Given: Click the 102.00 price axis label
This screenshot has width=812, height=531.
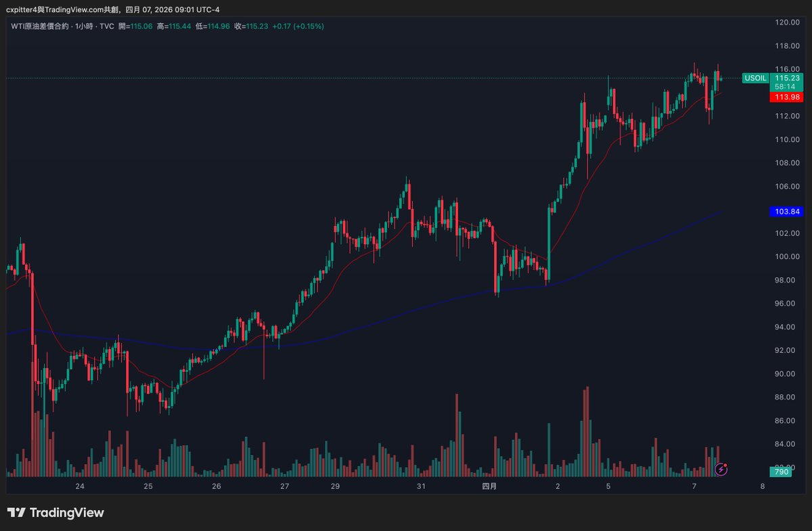Looking at the screenshot, I should (x=788, y=233).
